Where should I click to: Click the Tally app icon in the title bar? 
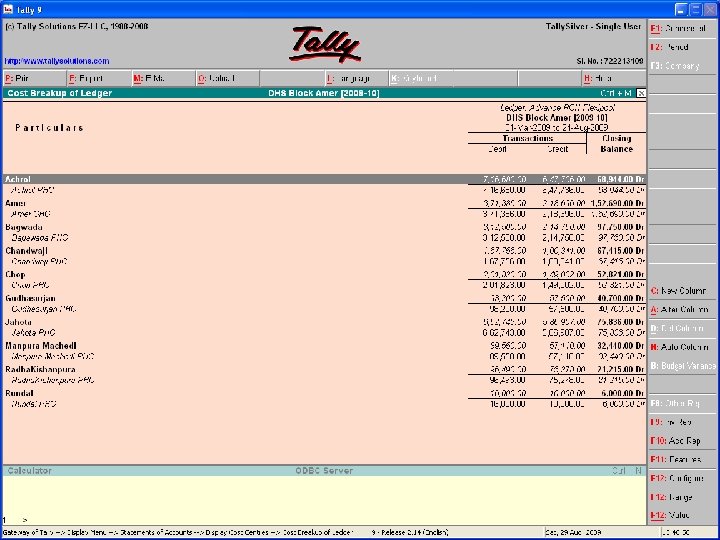click(8, 9)
